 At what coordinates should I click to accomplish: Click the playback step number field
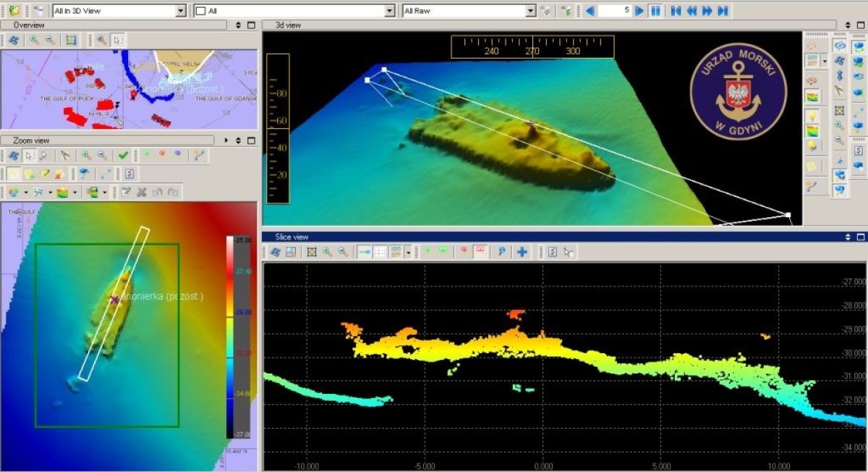click(x=614, y=11)
